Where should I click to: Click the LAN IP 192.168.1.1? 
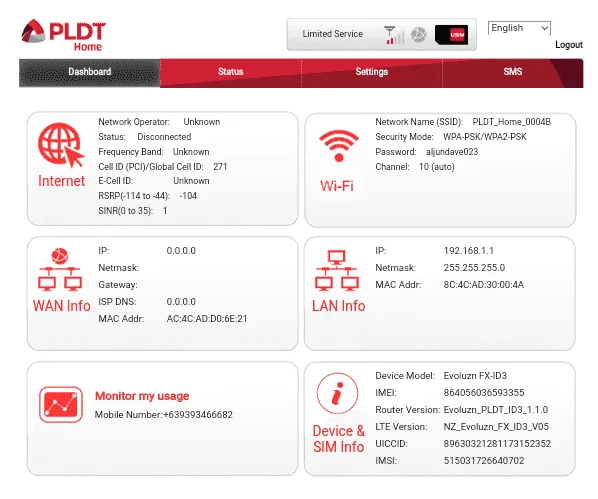pyautogui.click(x=469, y=251)
